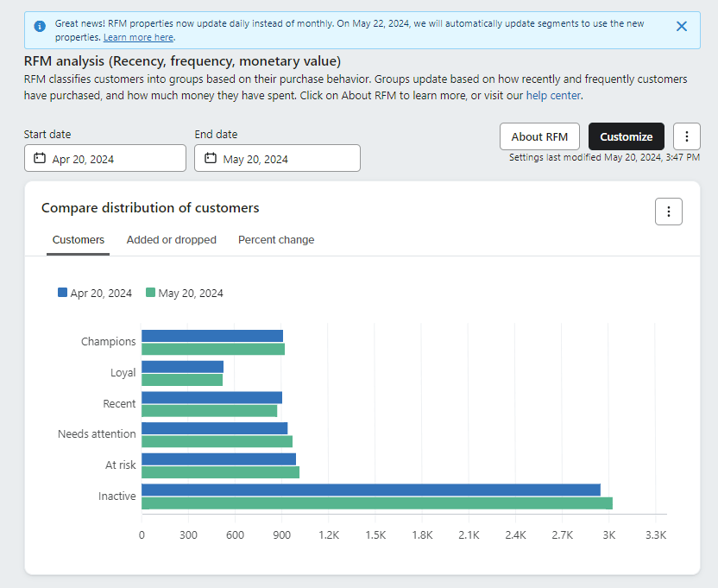Screen dimensions: 718x588
Task: Open the chart card's three-dot menu
Action: click(668, 212)
